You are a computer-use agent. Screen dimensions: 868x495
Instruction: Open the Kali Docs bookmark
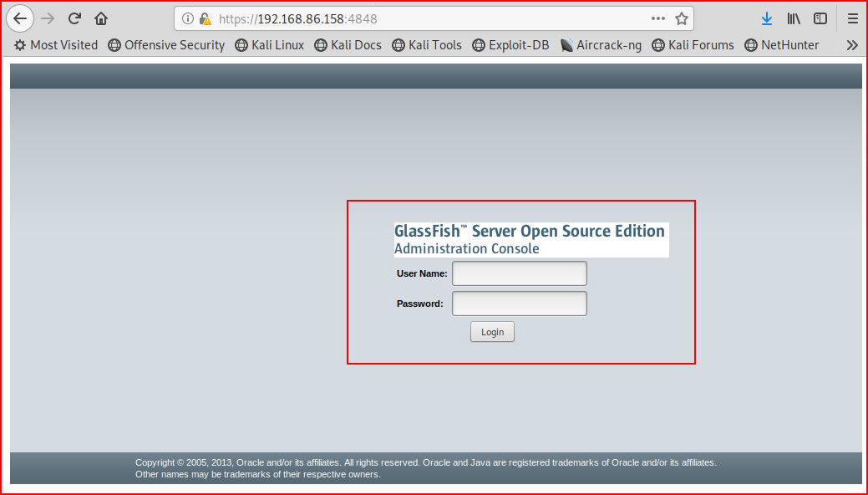pos(348,45)
